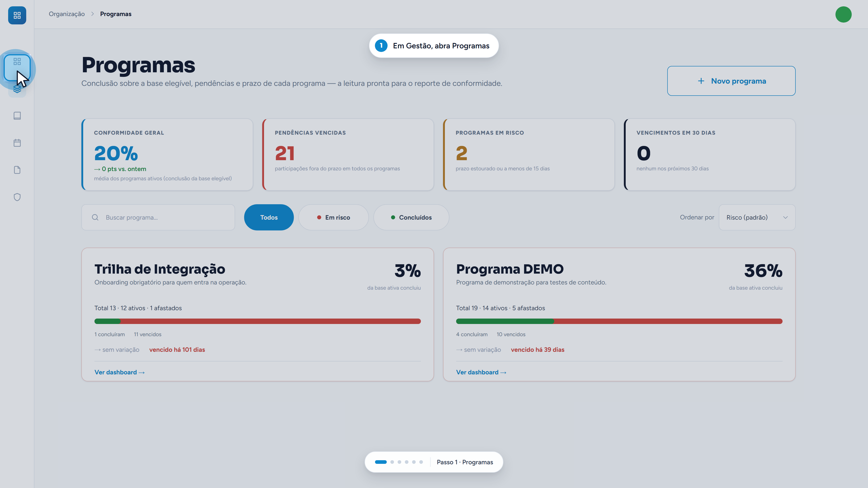
Task: Click '0 pts vs. ontem' indicator
Action: pos(120,169)
